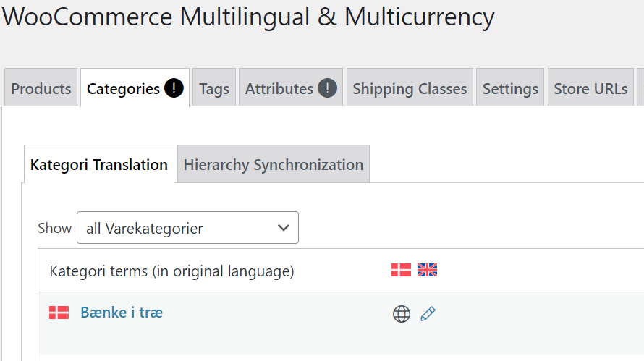Image resolution: width=644 pixels, height=361 pixels.
Task: Open the Settings tab
Action: 510,88
